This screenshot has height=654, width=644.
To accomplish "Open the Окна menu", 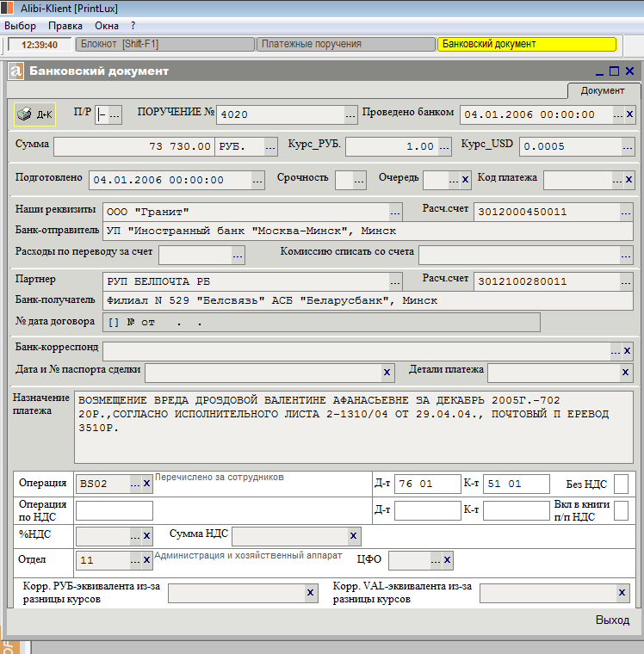I will pyautogui.click(x=107, y=26).
